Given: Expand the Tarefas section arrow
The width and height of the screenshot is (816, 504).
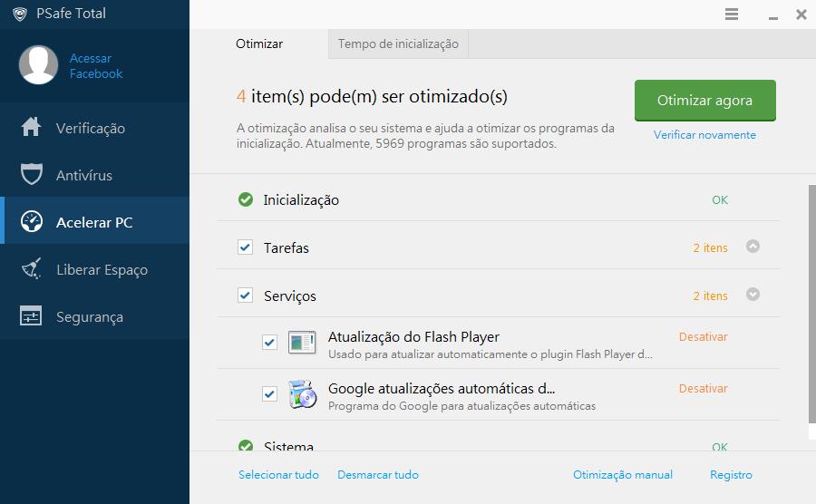Looking at the screenshot, I should tap(753, 246).
